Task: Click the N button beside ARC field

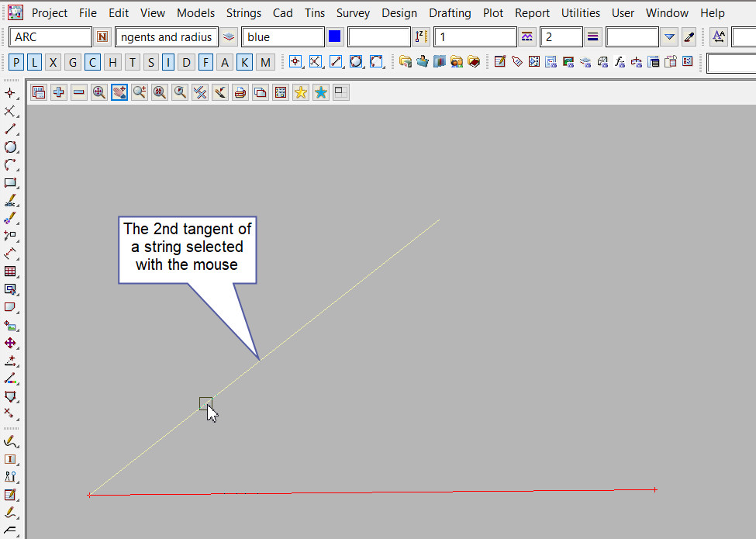Action: coord(103,37)
